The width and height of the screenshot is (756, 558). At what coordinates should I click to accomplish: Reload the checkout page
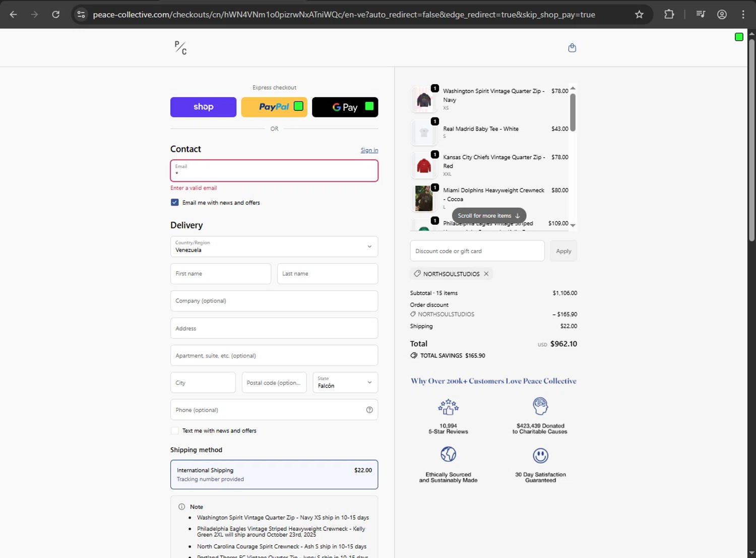[x=56, y=15]
